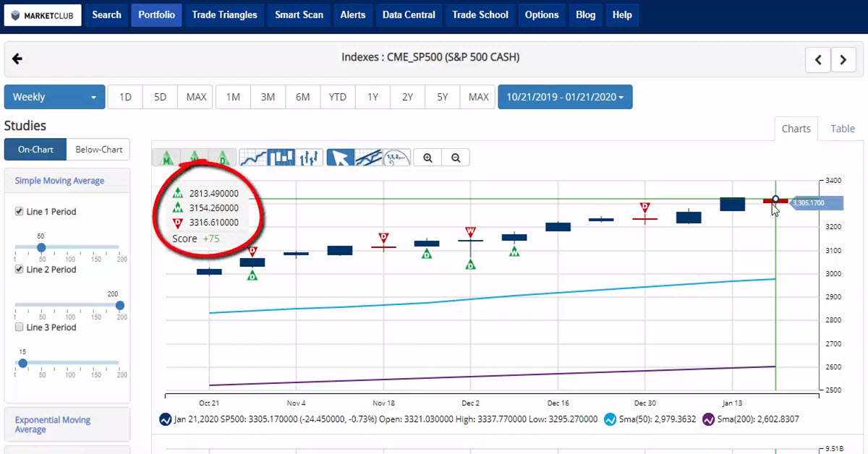Switch to the Table tab
868x454 pixels.
click(842, 129)
